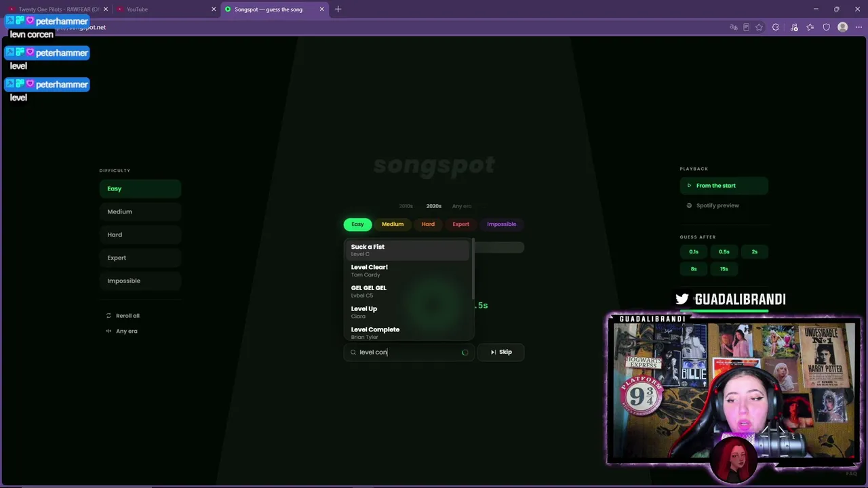This screenshot has width=868, height=488.
Task: Click the Reroll all button
Action: (123, 316)
